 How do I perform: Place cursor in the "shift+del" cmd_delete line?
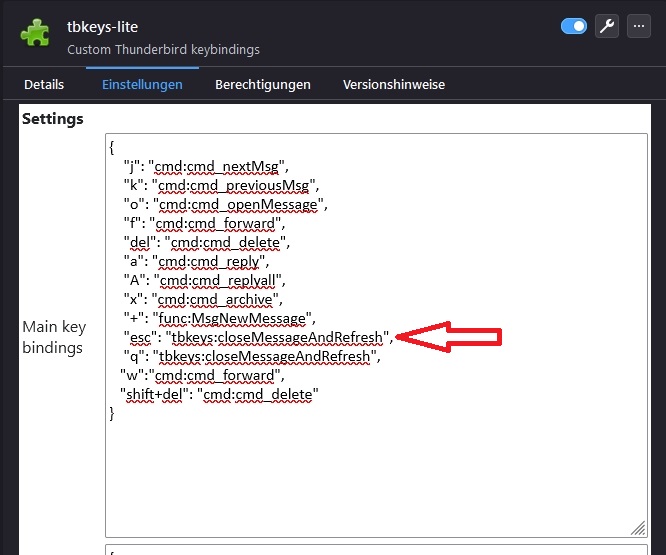click(218, 395)
